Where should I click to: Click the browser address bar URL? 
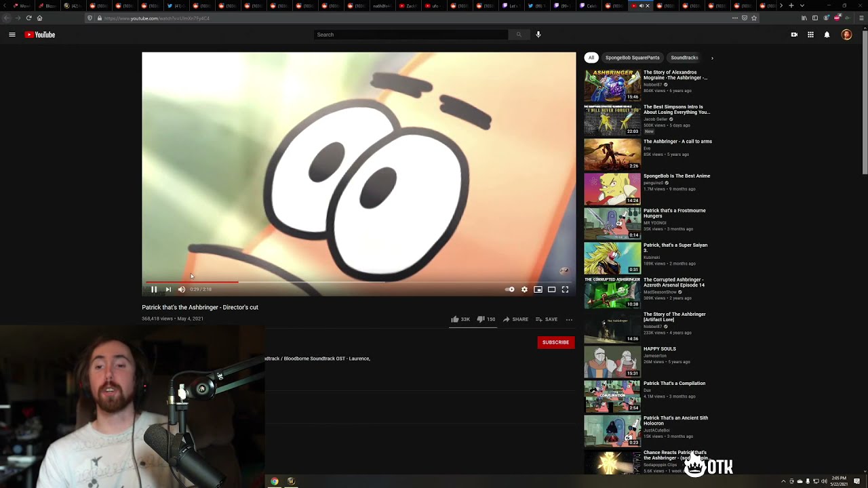(157, 18)
